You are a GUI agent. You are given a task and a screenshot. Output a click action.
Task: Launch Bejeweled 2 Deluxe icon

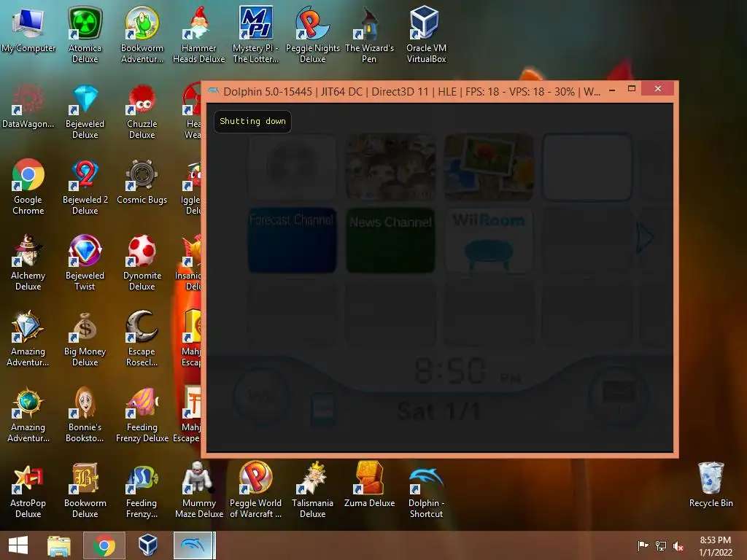point(85,187)
